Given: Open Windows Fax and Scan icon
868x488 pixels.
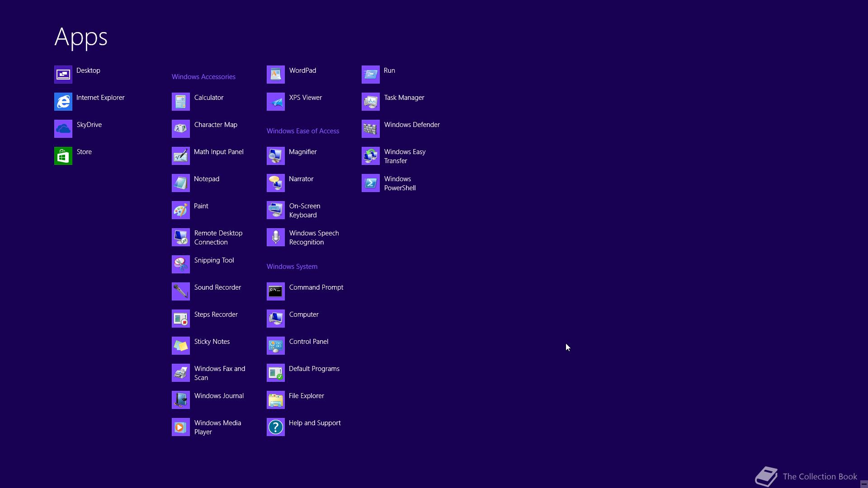Looking at the screenshot, I should pos(181,373).
